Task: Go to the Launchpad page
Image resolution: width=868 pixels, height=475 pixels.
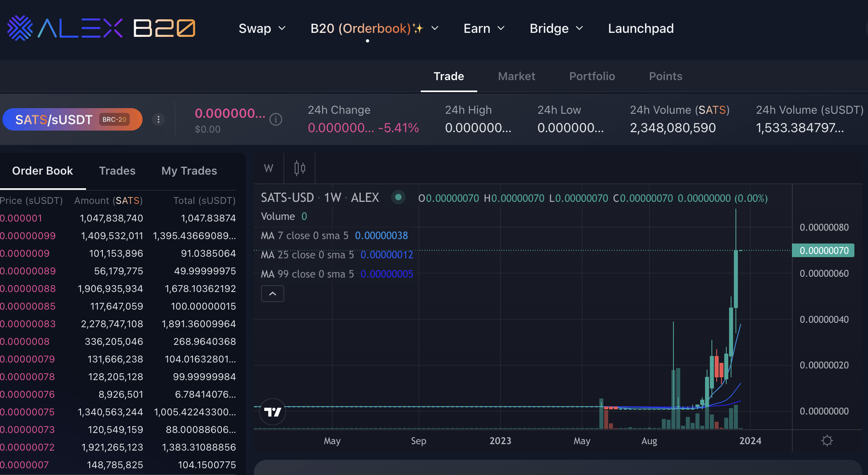Action: (x=641, y=28)
